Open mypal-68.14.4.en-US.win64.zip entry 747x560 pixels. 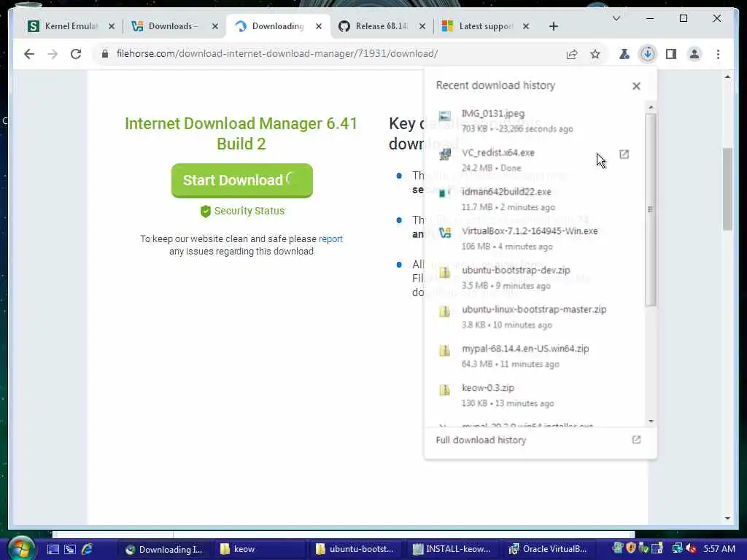pyautogui.click(x=533, y=356)
